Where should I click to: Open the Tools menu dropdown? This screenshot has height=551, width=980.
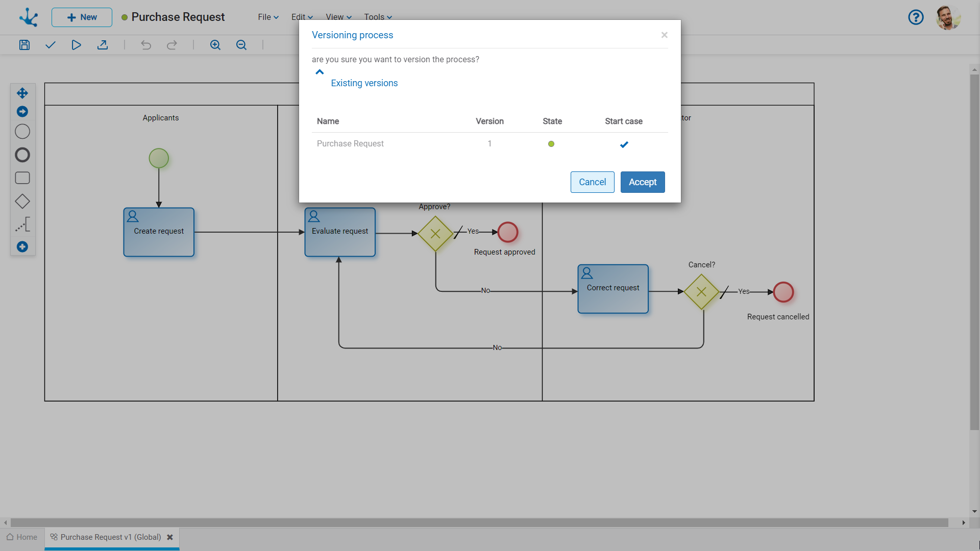[x=378, y=17]
